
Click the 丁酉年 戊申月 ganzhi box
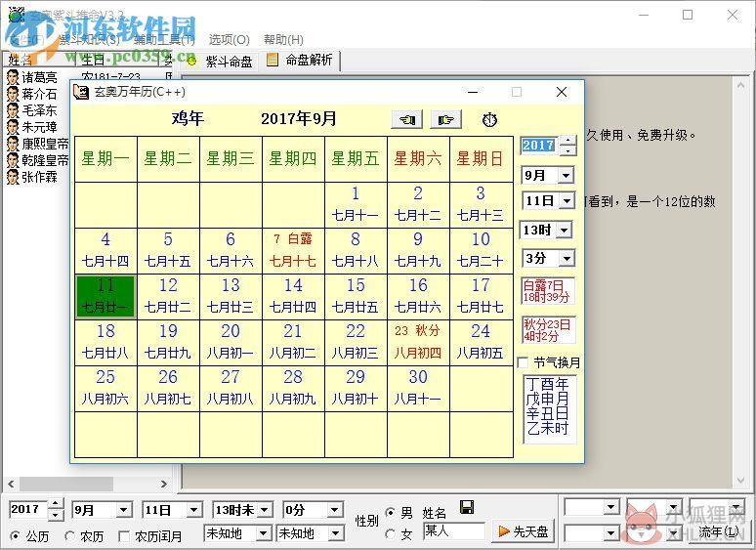click(549, 409)
